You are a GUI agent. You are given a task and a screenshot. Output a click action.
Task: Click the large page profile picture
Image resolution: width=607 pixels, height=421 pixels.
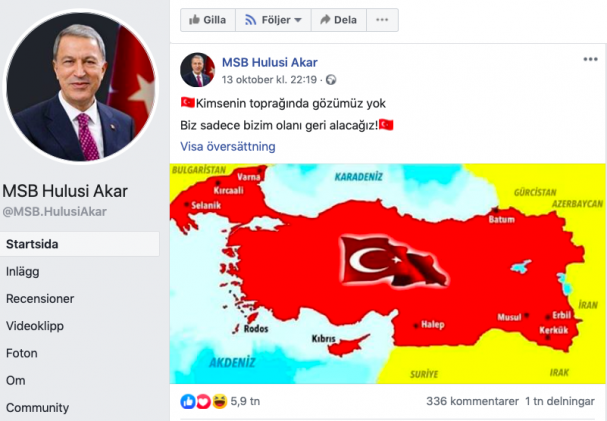point(81,86)
